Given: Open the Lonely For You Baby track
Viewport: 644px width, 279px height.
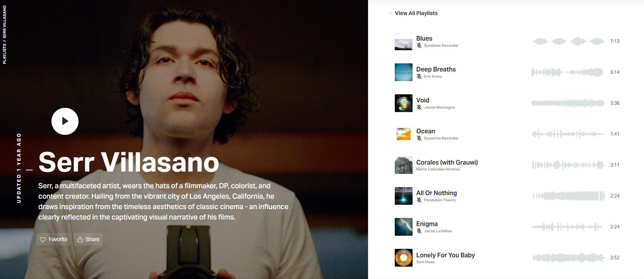Looking at the screenshot, I should coord(445,255).
